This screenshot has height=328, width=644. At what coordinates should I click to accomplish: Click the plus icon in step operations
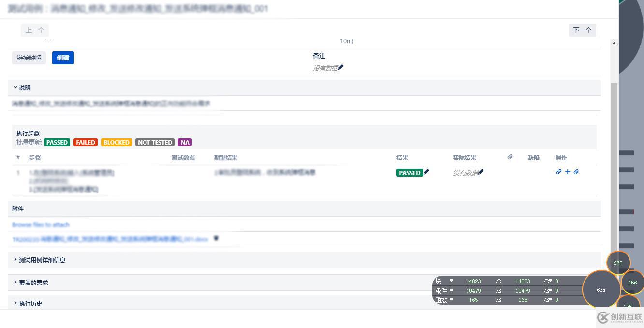coord(568,172)
